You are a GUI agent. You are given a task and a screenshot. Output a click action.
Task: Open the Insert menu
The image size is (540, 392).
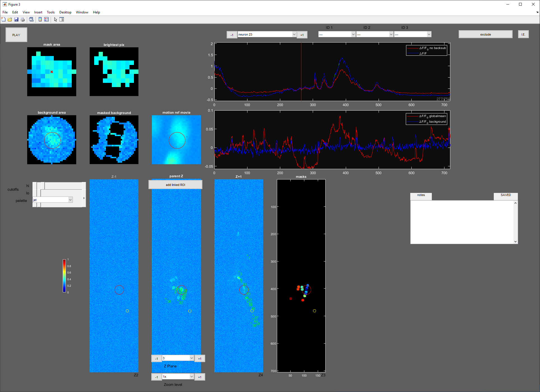[38, 12]
